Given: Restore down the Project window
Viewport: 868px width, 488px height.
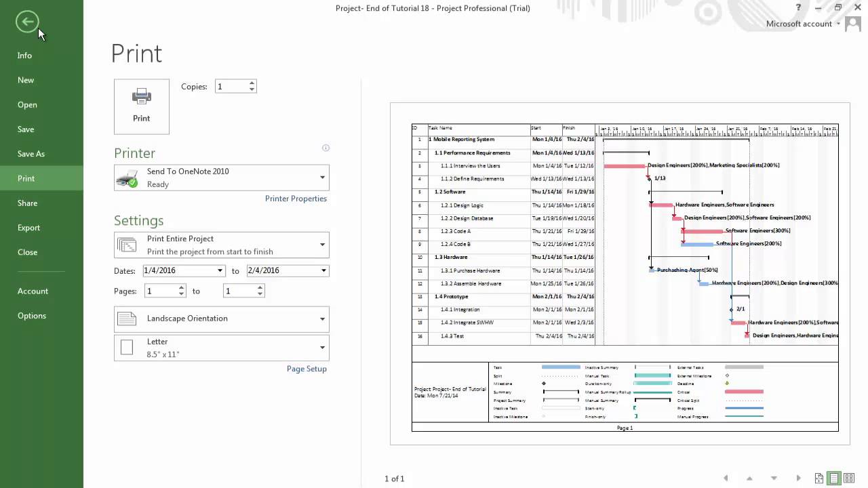Looking at the screenshot, I should coord(838,7).
